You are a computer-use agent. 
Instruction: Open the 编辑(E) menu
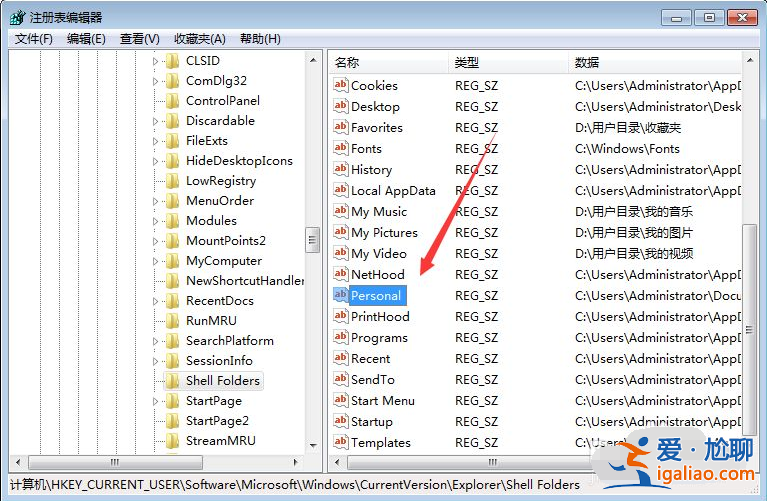[87, 39]
